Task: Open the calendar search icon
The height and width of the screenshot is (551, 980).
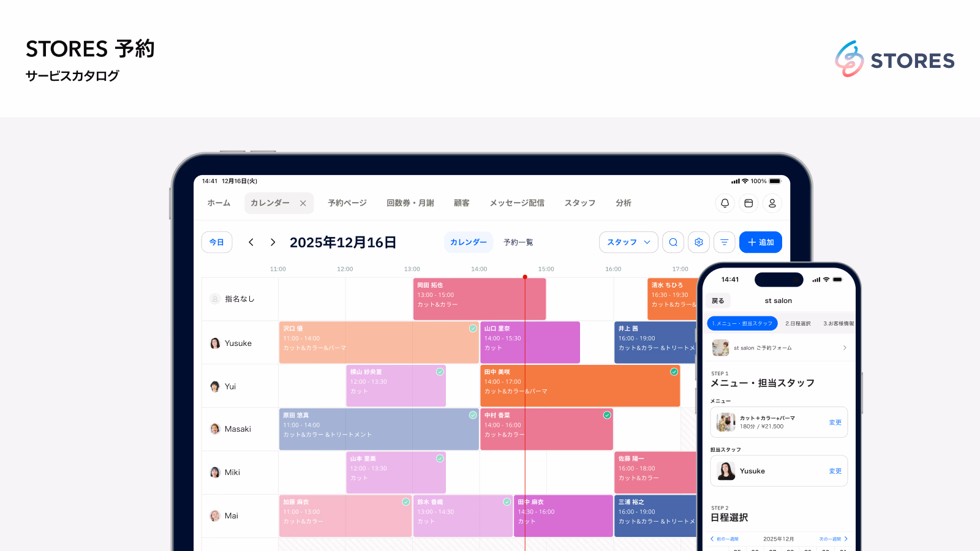Action: click(673, 242)
